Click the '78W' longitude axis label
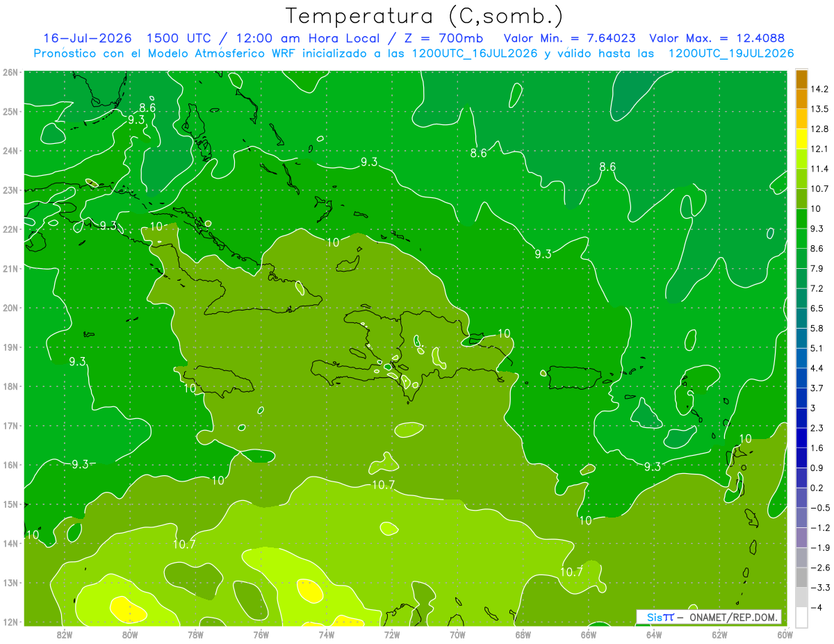The image size is (834, 644). click(195, 635)
